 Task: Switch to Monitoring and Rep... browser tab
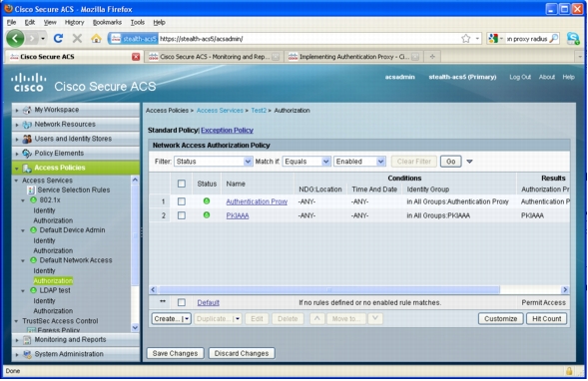coord(214,57)
